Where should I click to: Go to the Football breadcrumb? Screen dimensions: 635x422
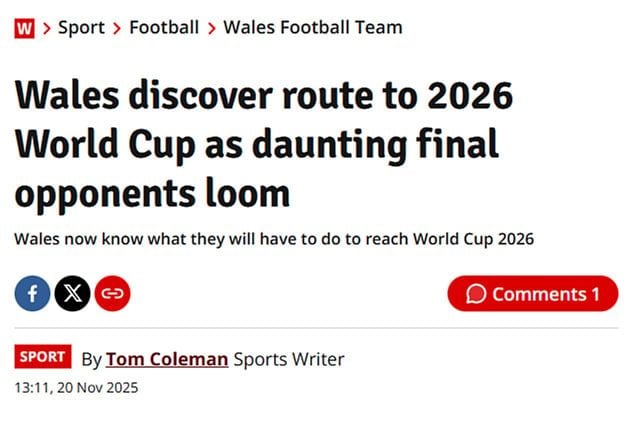tap(164, 27)
